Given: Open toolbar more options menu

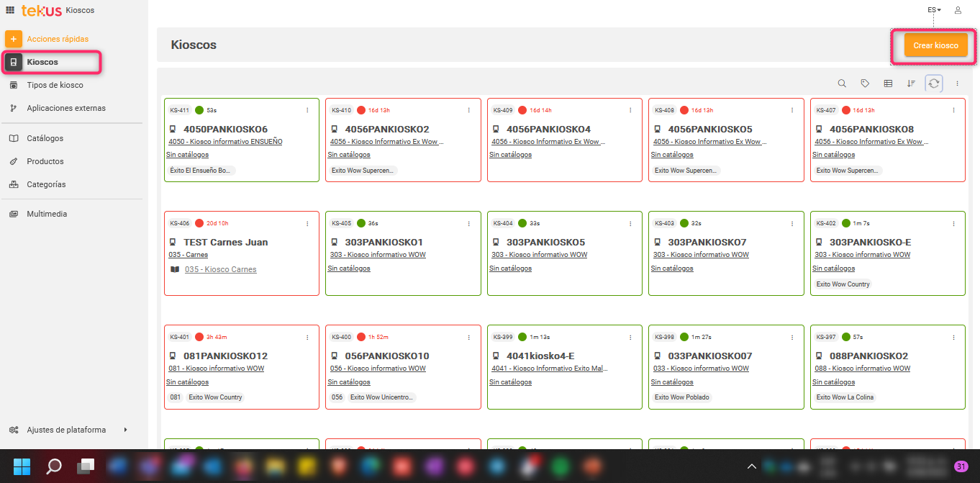Looking at the screenshot, I should (957, 83).
